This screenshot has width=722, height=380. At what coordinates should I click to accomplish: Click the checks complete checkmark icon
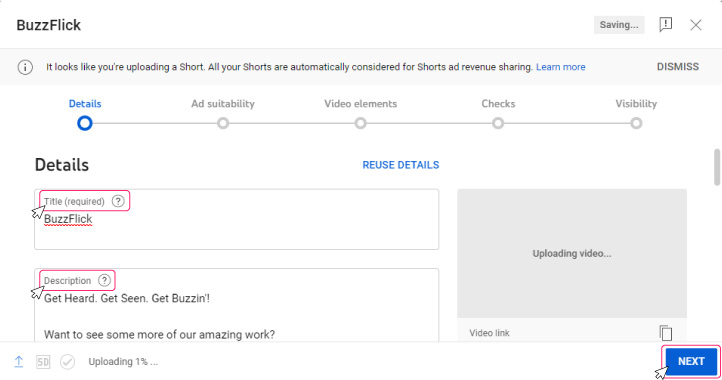tap(67, 362)
